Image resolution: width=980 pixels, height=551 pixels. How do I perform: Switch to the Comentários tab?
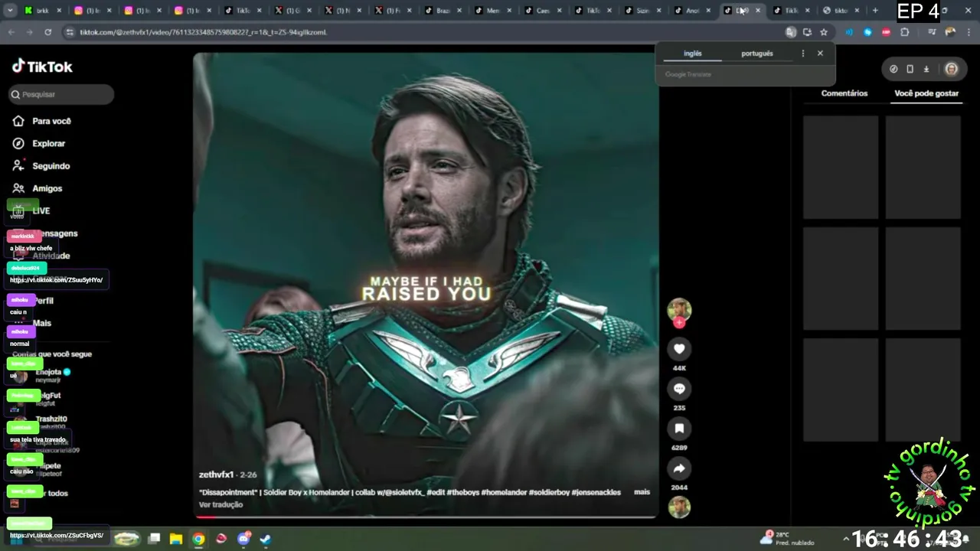pyautogui.click(x=844, y=93)
